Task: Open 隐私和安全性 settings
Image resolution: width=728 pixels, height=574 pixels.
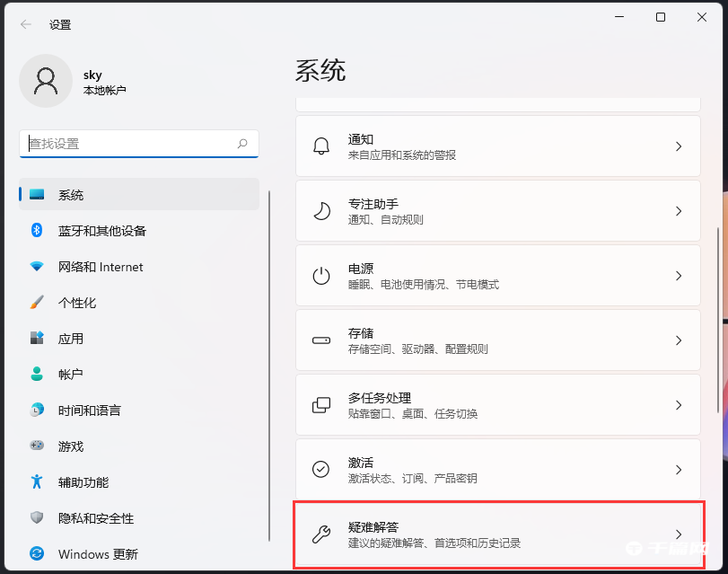Action: coord(94,518)
